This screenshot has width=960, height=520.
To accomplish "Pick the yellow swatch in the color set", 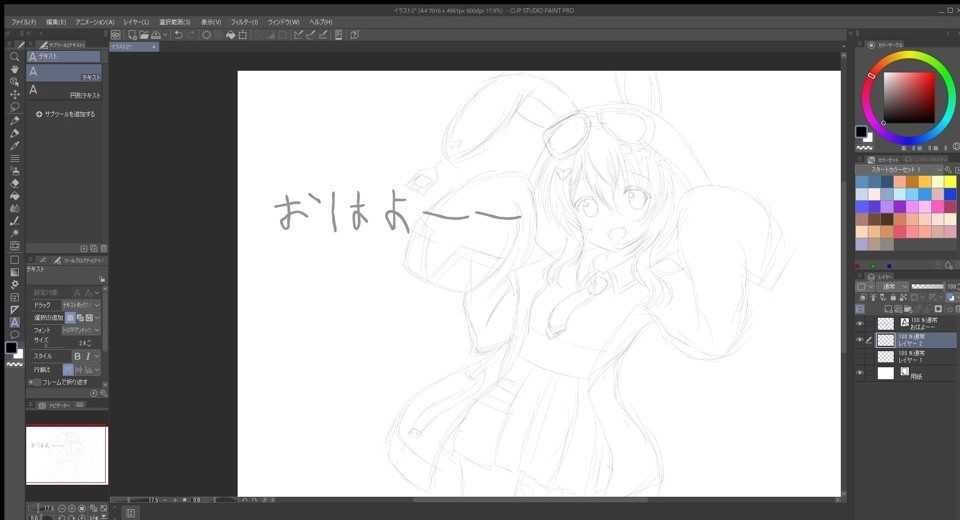I will 950,182.
